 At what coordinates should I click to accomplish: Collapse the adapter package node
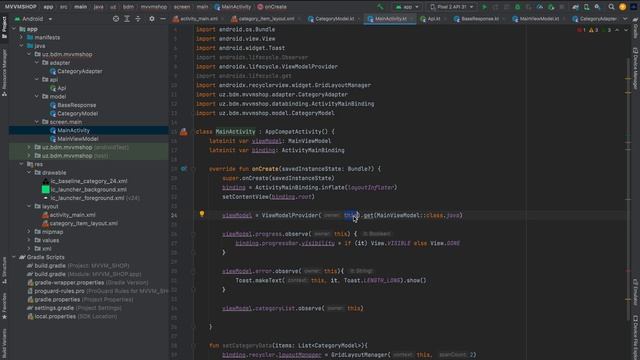(37, 63)
